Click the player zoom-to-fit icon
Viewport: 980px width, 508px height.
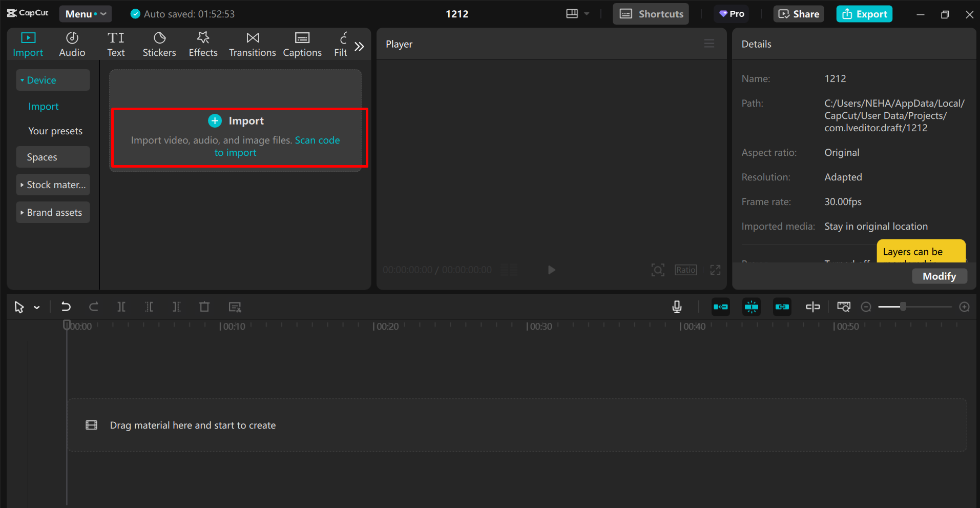pos(658,270)
